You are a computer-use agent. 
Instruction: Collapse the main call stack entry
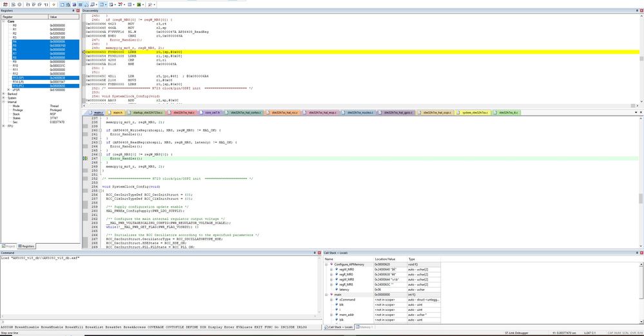click(327, 295)
